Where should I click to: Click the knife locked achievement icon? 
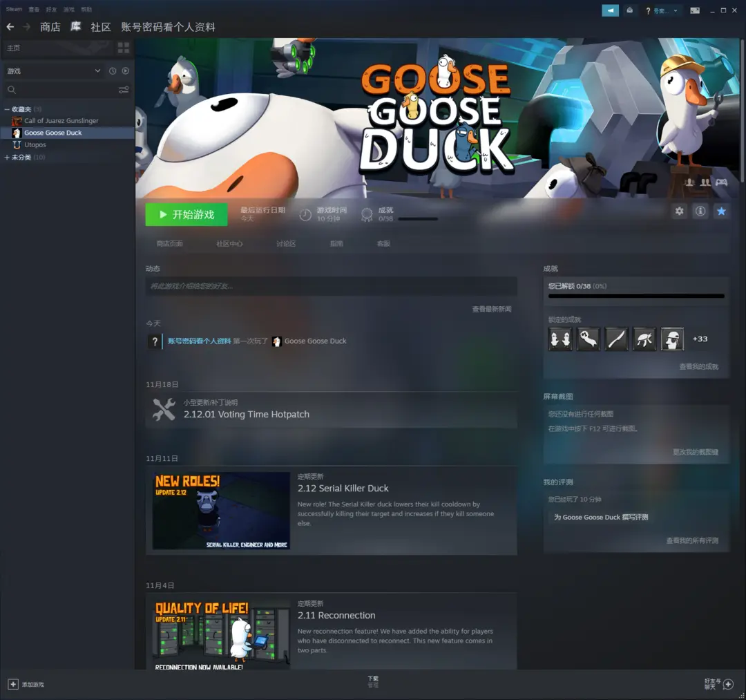pos(616,339)
